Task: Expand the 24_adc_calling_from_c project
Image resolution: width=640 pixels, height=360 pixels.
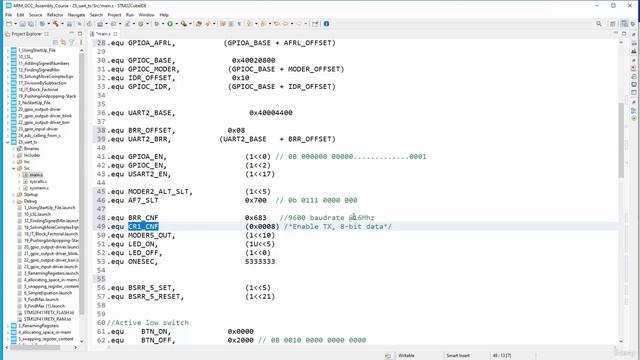Action: 8,136
